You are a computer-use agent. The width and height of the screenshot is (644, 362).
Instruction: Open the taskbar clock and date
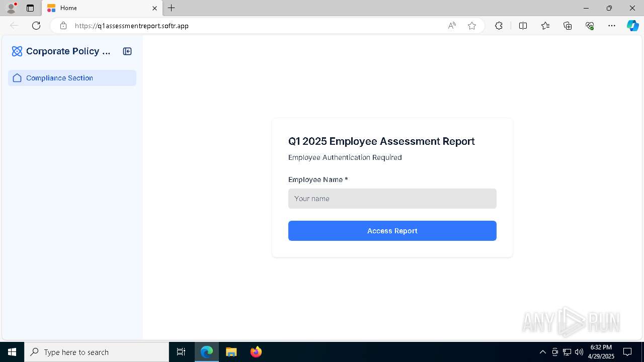[x=601, y=352]
